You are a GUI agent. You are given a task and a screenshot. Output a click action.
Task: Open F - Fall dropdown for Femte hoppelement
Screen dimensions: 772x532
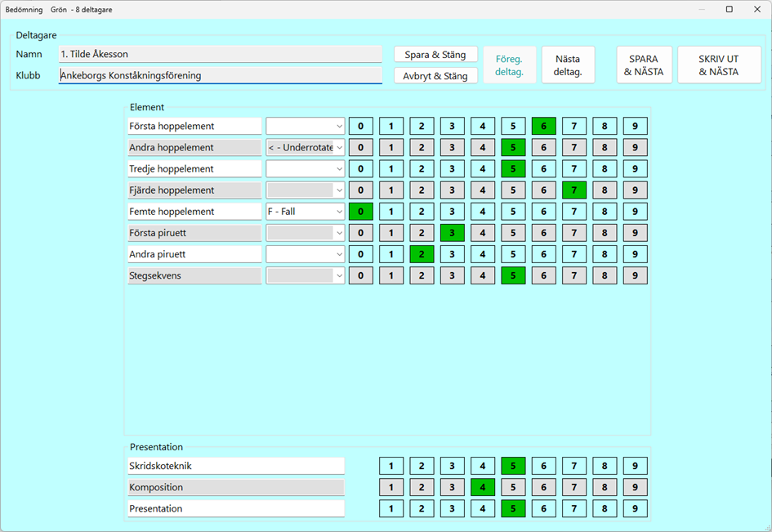[x=306, y=212]
